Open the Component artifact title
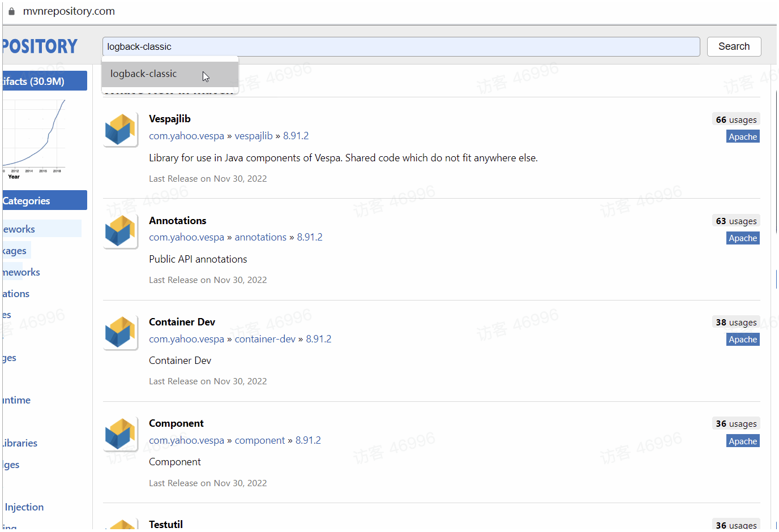Image resolution: width=779 pixels, height=532 pixels. pyautogui.click(x=176, y=423)
